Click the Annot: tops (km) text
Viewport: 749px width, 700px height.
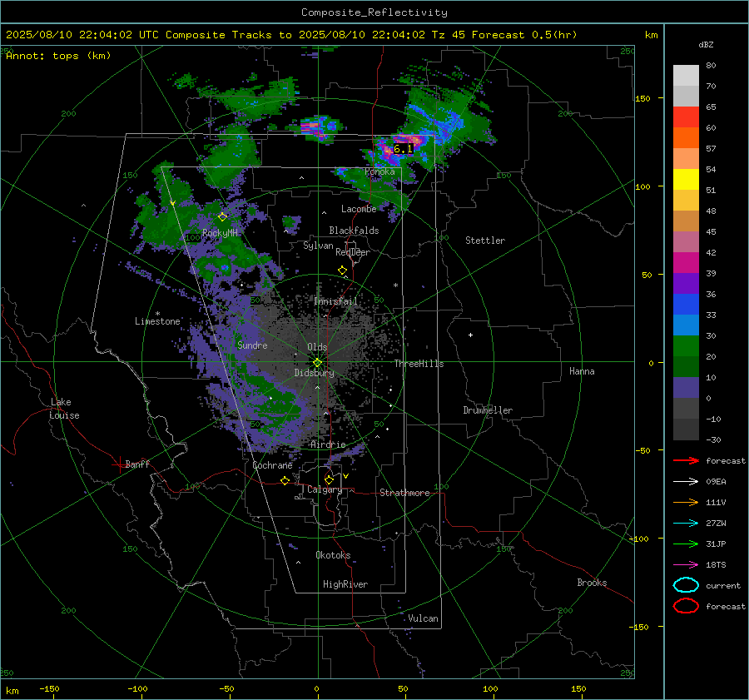(x=58, y=56)
